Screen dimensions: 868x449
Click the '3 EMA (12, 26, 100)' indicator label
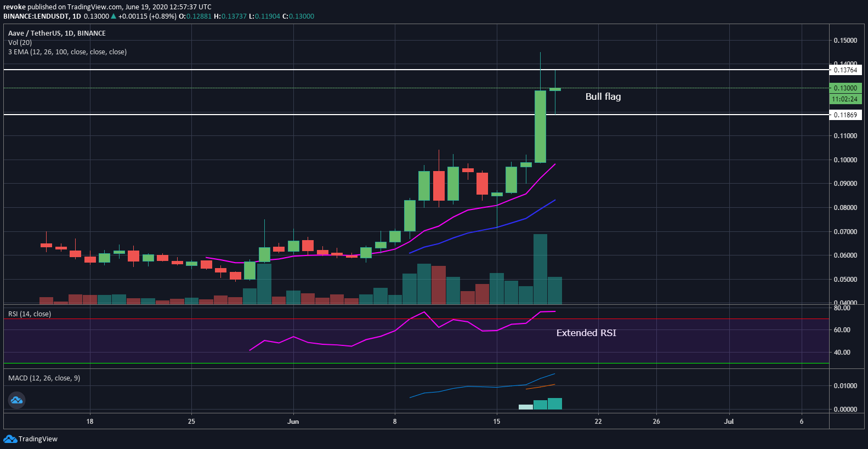[x=67, y=52]
